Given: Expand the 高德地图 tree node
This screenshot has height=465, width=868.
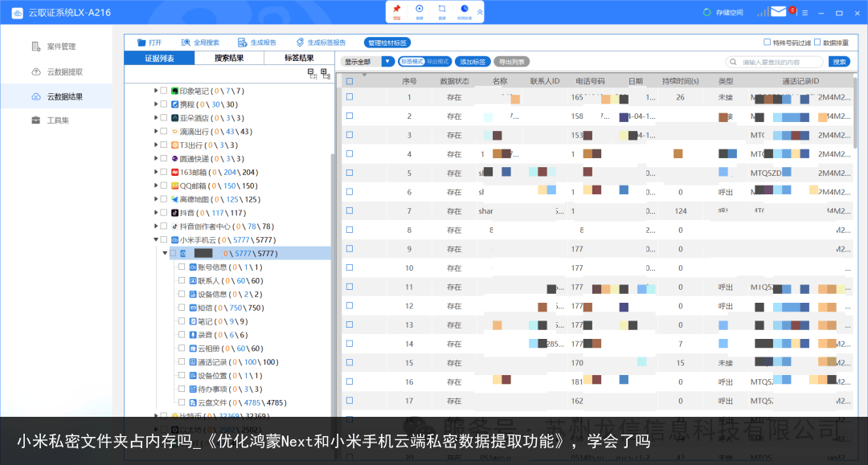Looking at the screenshot, I should (x=156, y=199).
